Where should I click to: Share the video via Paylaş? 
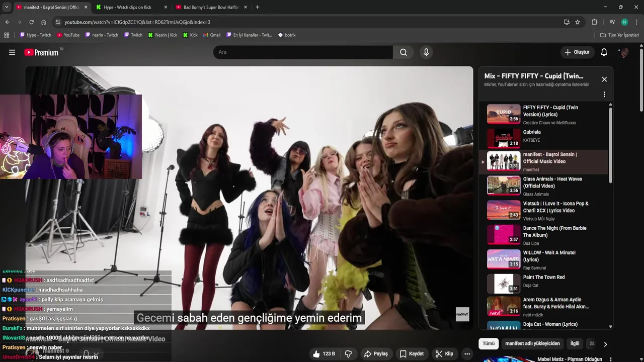pos(376,354)
